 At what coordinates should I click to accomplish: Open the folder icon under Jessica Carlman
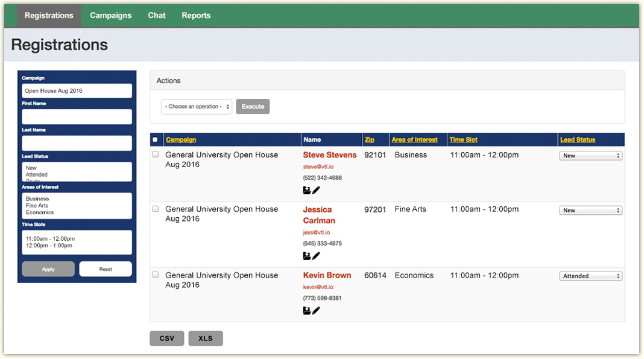pos(307,256)
